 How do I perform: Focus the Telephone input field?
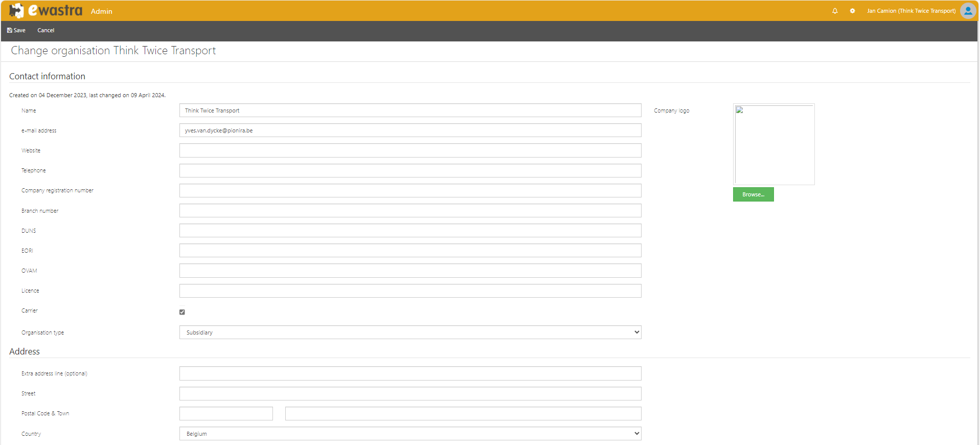pyautogui.click(x=410, y=170)
